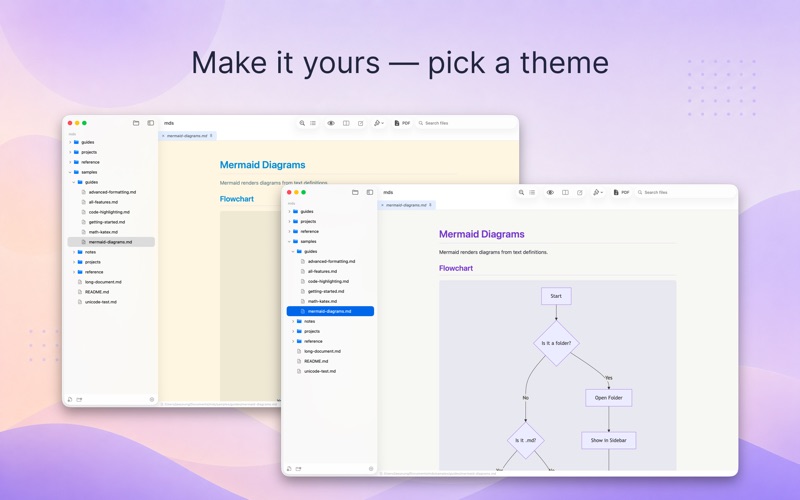Toggle the sidebar icon in back window toolbar
Screen dimensions: 800x500
(x=151, y=123)
